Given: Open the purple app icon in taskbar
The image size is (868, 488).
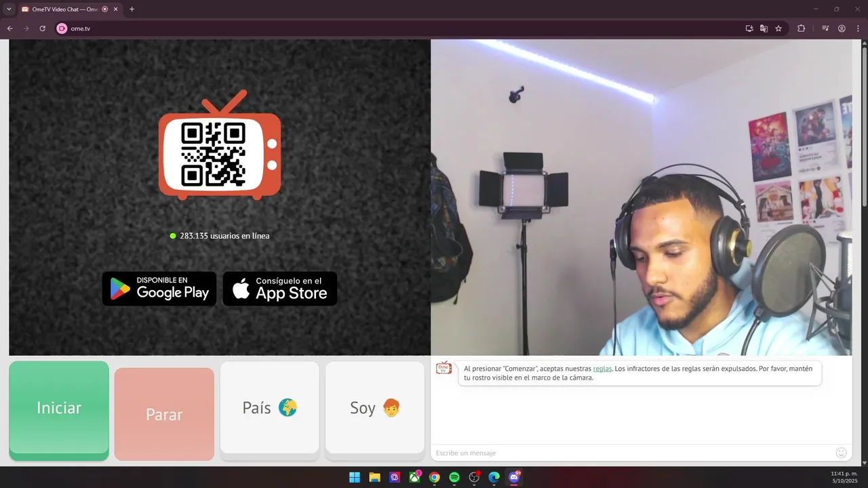Looking at the screenshot, I should [x=395, y=477].
